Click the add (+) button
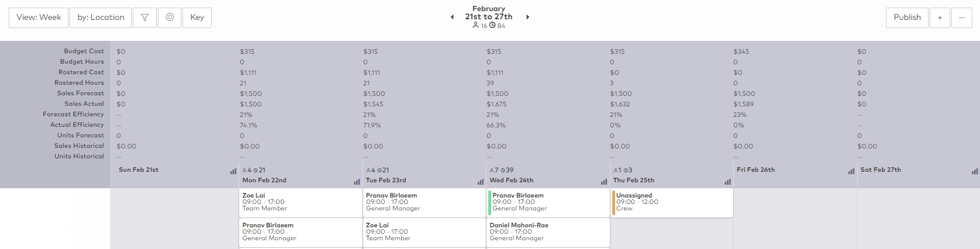This screenshot has height=249, width=980. 940,18
